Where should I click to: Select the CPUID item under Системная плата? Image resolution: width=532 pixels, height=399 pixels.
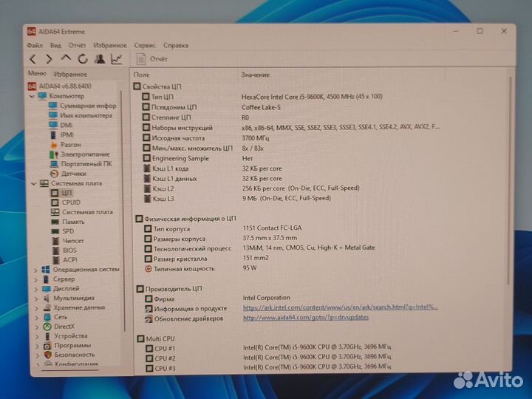[x=71, y=202]
